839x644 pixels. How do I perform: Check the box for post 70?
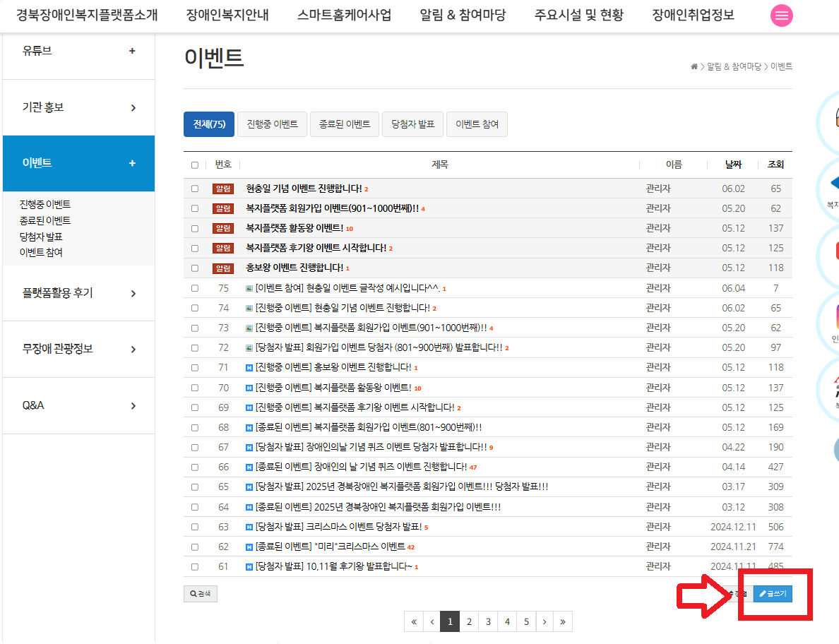click(195, 388)
